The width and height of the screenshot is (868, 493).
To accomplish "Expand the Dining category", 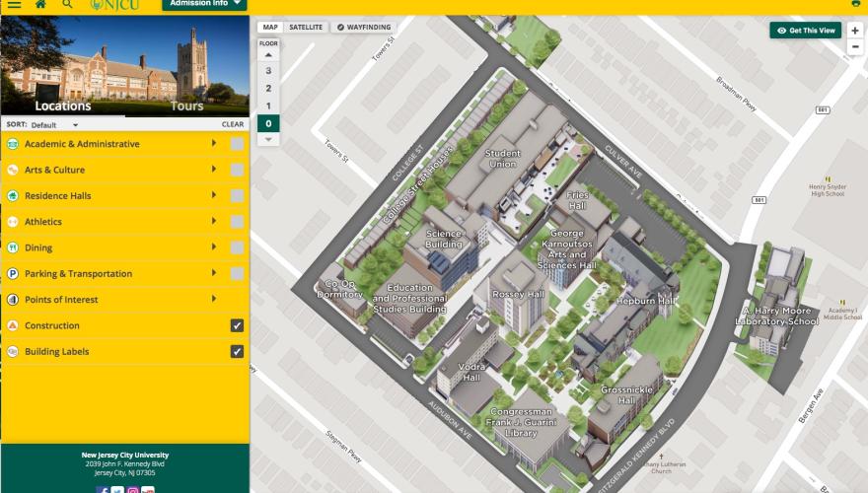I will [x=214, y=247].
